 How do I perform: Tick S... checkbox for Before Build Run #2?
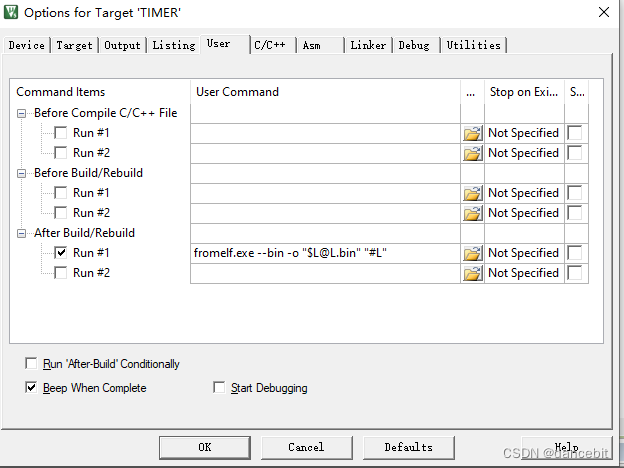575,213
